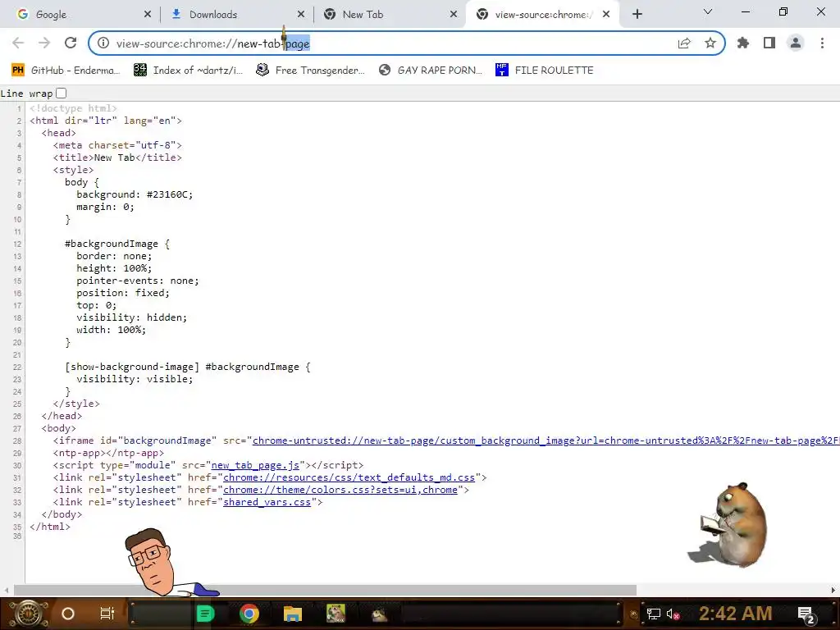Close the Downloads tab
The width and height of the screenshot is (840, 630).
[x=301, y=15]
